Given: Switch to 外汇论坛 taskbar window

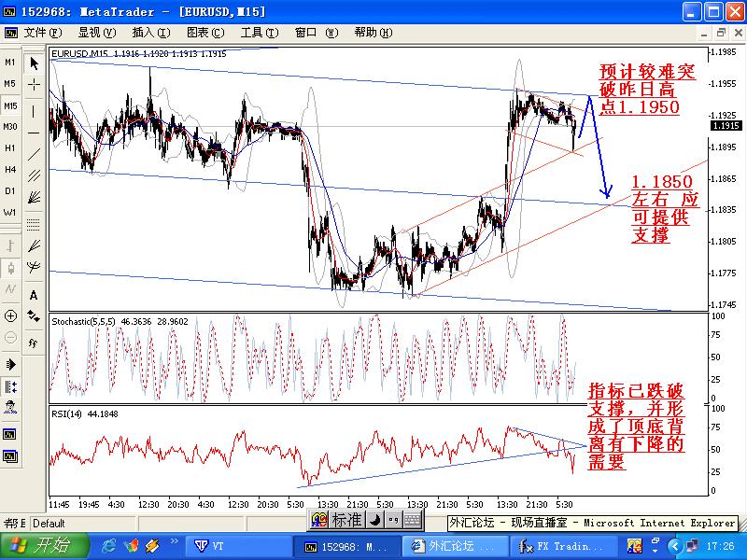Looking at the screenshot, I should tap(456, 546).
